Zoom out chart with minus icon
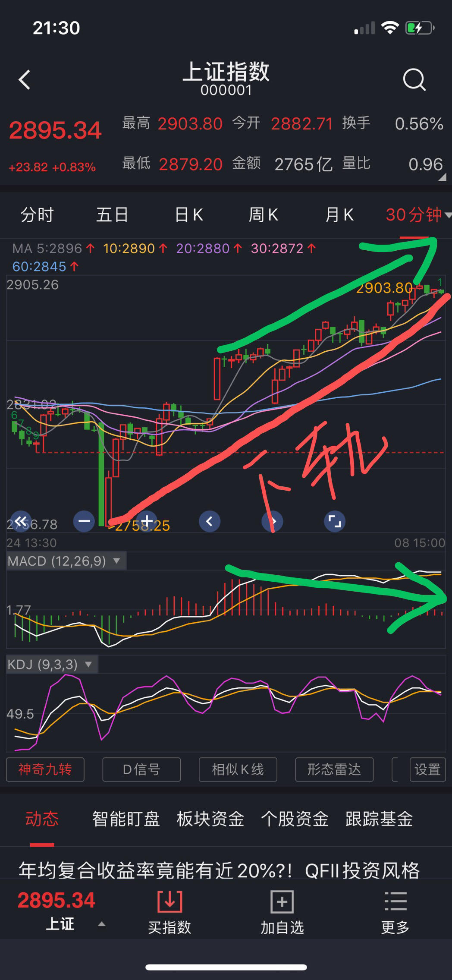 click(x=84, y=521)
